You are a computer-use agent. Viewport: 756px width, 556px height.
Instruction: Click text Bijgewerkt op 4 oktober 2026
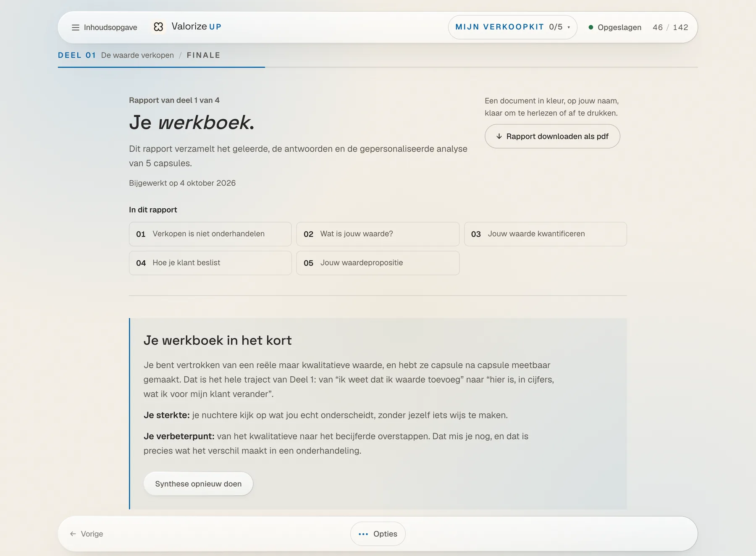pos(182,183)
